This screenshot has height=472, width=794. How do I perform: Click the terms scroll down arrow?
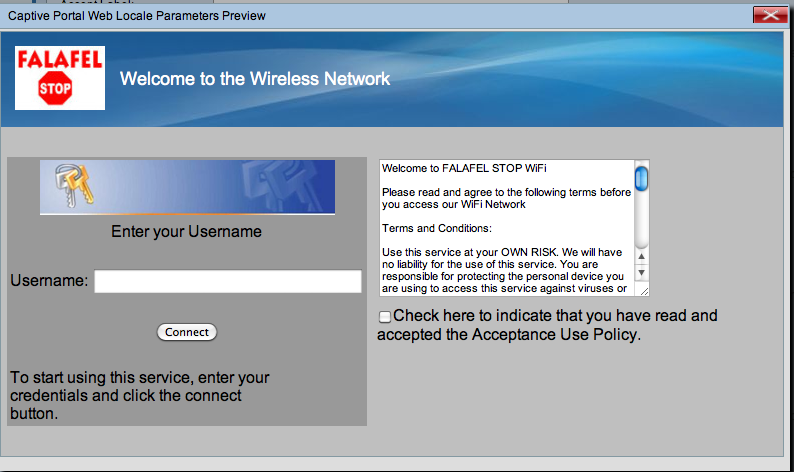[641, 273]
